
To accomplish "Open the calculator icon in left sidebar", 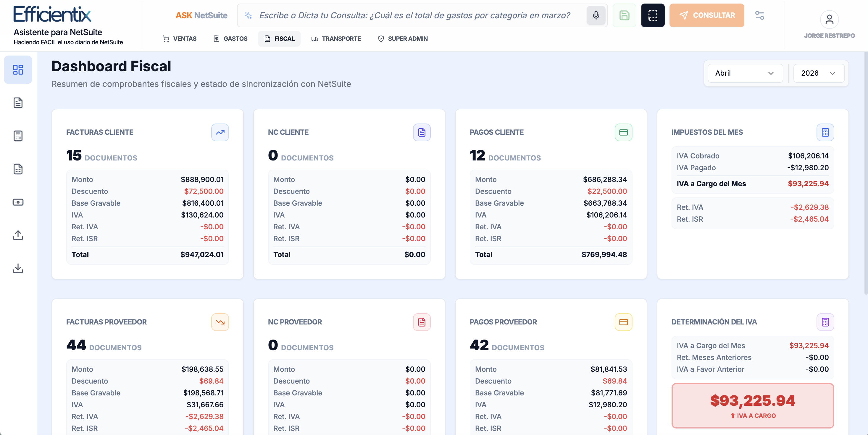I will (x=18, y=136).
